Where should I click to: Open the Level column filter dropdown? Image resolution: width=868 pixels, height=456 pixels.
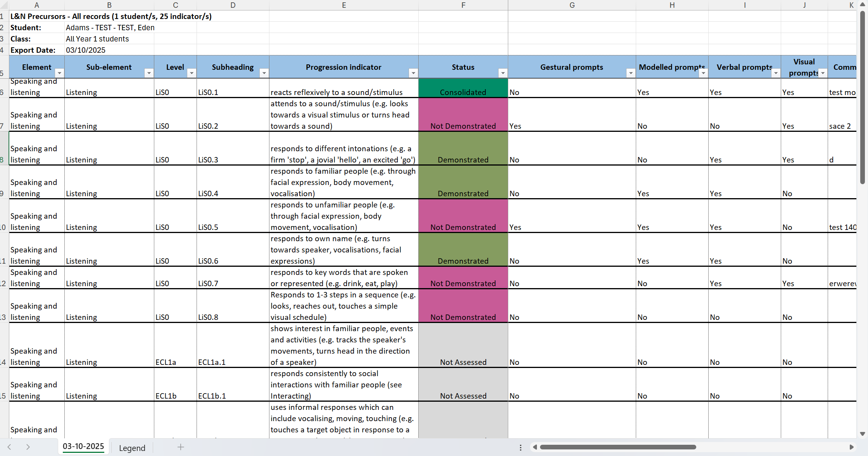192,73
